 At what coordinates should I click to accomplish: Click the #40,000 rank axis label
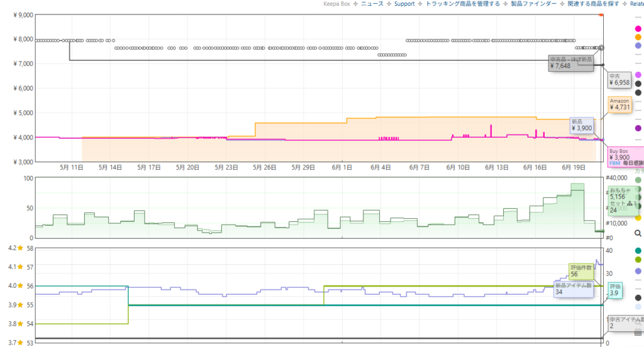[616, 178]
